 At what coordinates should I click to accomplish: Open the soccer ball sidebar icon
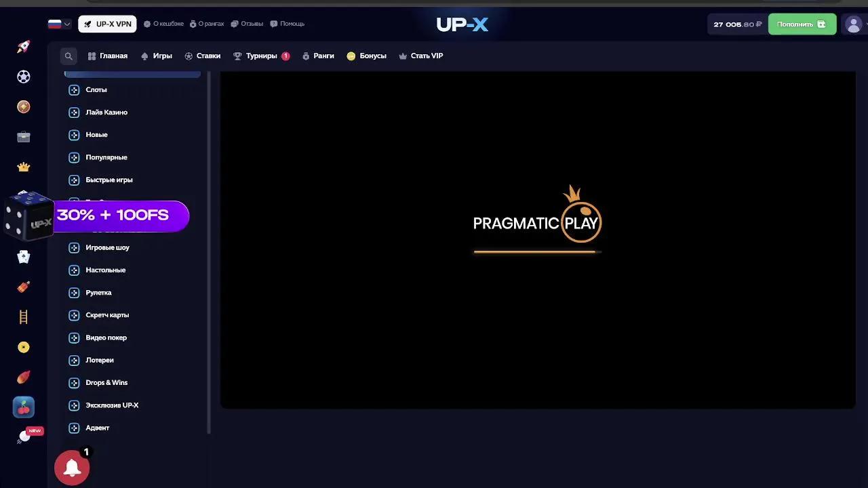coord(24,77)
